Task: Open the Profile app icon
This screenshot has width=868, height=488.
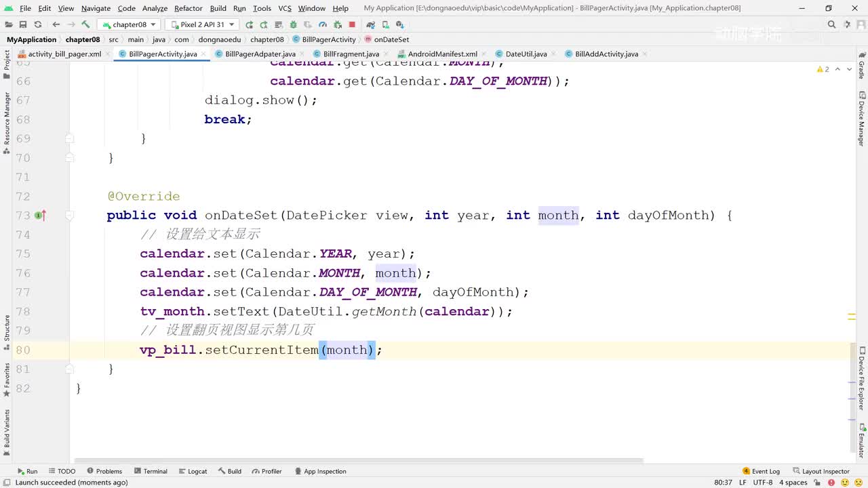Action: [x=323, y=24]
